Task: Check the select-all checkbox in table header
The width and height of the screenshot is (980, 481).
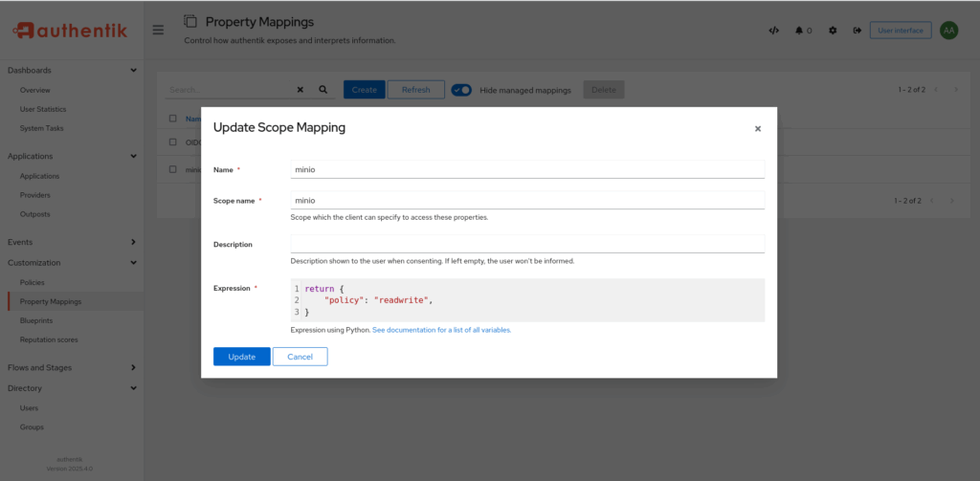Action: pyautogui.click(x=173, y=119)
